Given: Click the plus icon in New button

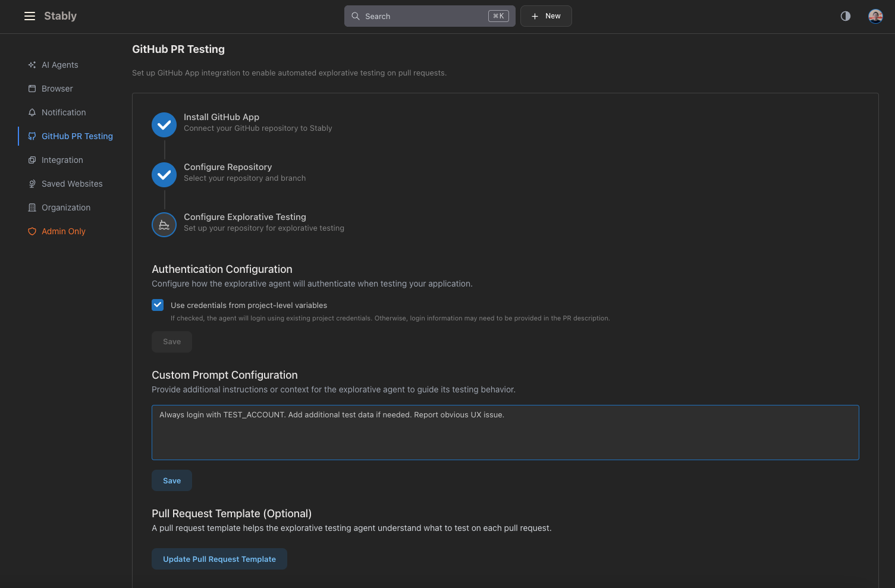Looking at the screenshot, I should click(535, 16).
